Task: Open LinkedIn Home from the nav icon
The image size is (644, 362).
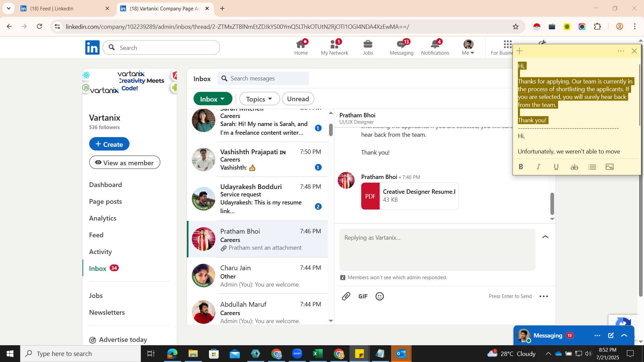Action: [301, 47]
